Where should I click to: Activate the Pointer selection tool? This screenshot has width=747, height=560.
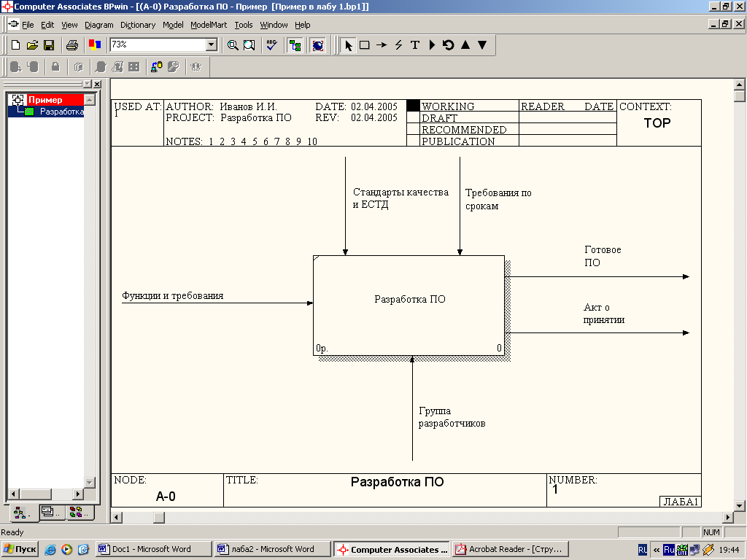click(348, 45)
